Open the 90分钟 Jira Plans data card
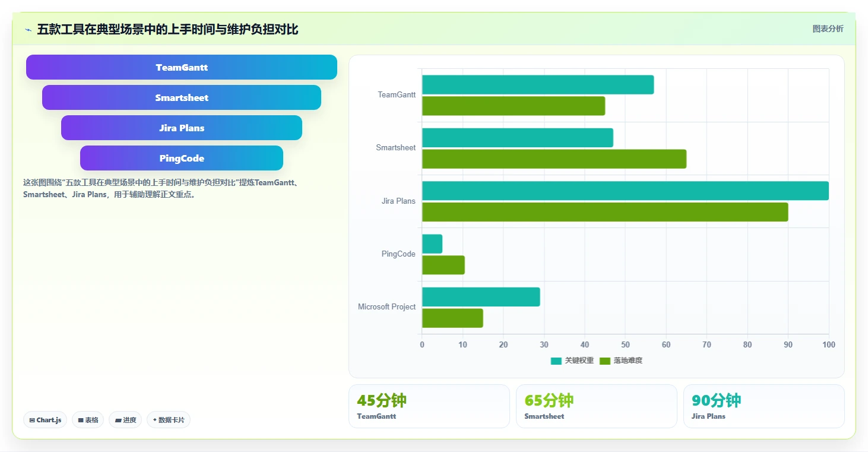 coord(764,406)
